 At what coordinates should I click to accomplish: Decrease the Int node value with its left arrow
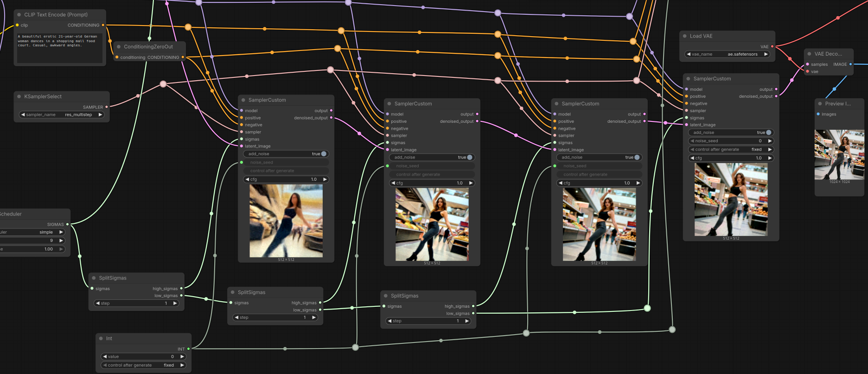click(x=105, y=356)
